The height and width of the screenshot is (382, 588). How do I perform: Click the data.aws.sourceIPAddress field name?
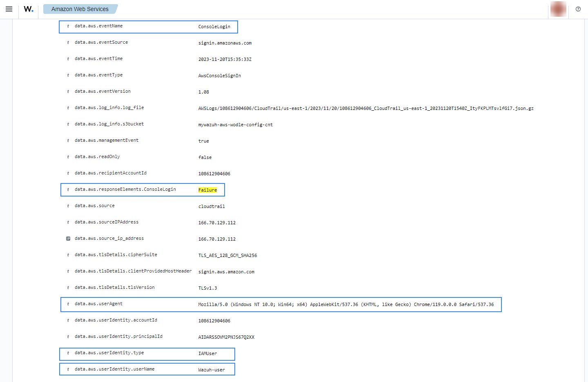tap(106, 222)
